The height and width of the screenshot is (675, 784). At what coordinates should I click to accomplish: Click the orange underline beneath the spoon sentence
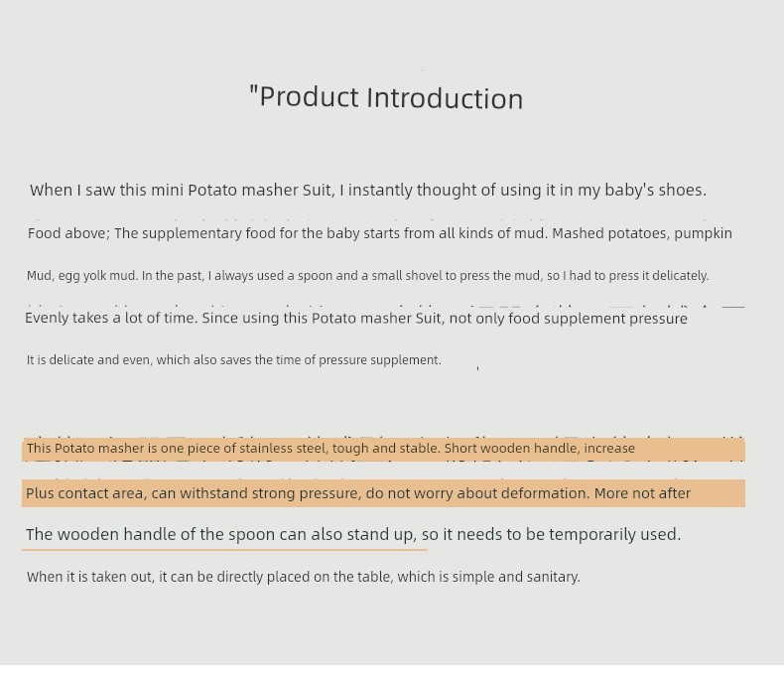[224, 550]
